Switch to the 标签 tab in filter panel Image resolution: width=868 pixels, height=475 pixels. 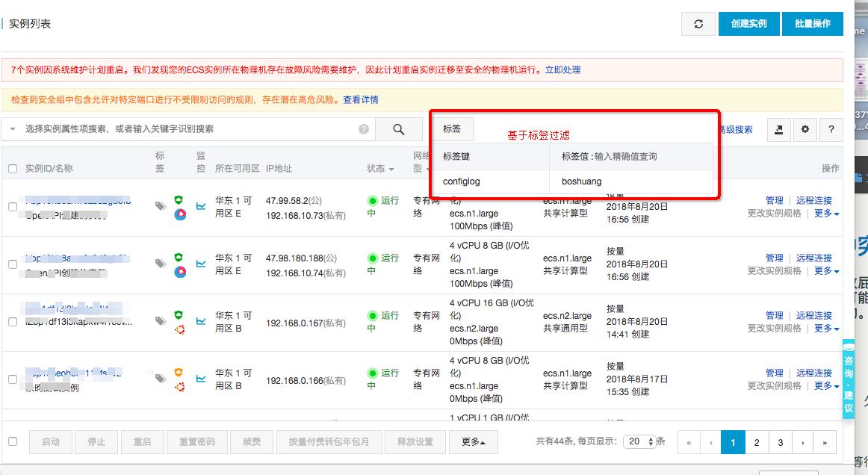451,128
